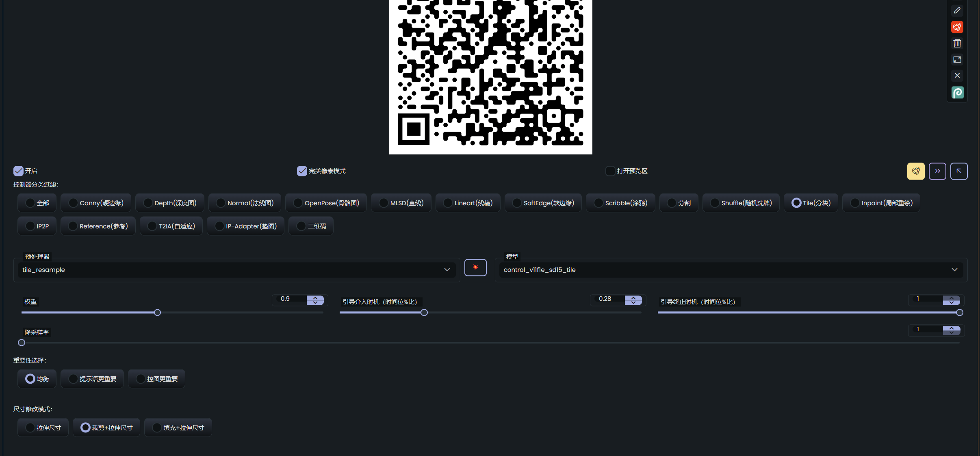Click the 降采样率 stepper down arrow
Image resolution: width=980 pixels, height=456 pixels.
(952, 332)
